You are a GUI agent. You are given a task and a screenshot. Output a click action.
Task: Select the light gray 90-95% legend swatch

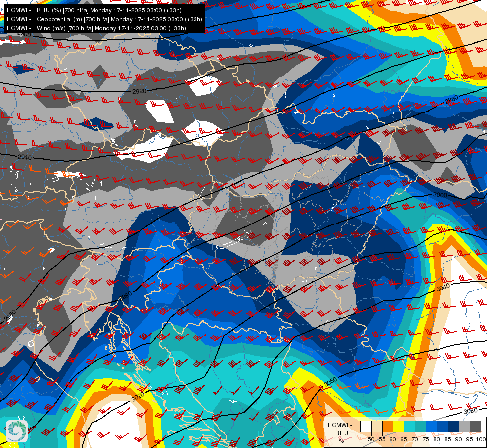point(464,426)
